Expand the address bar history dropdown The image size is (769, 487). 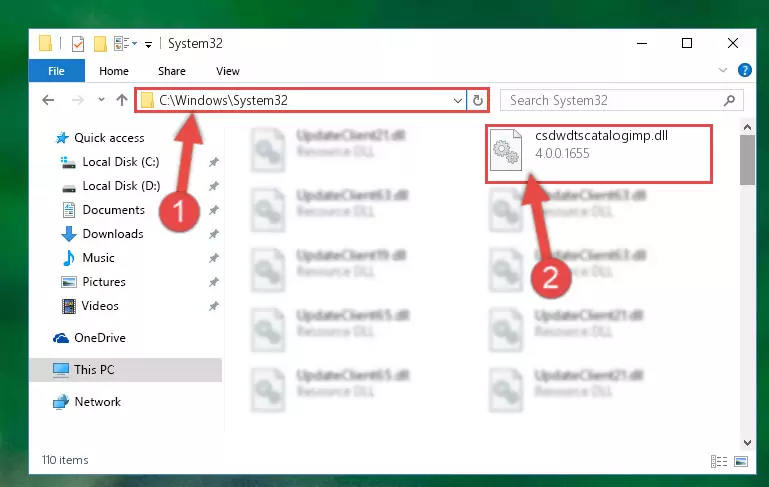(458, 101)
